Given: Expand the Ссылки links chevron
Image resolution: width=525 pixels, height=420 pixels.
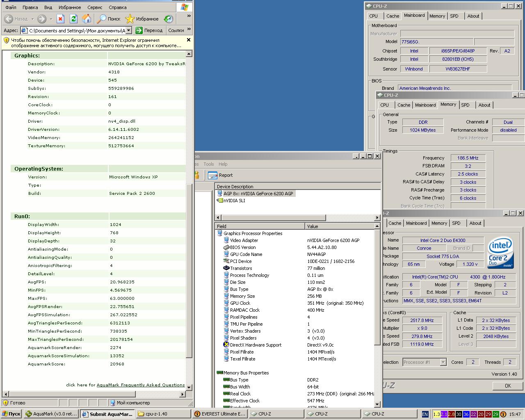Looking at the screenshot, I should coord(189,30).
